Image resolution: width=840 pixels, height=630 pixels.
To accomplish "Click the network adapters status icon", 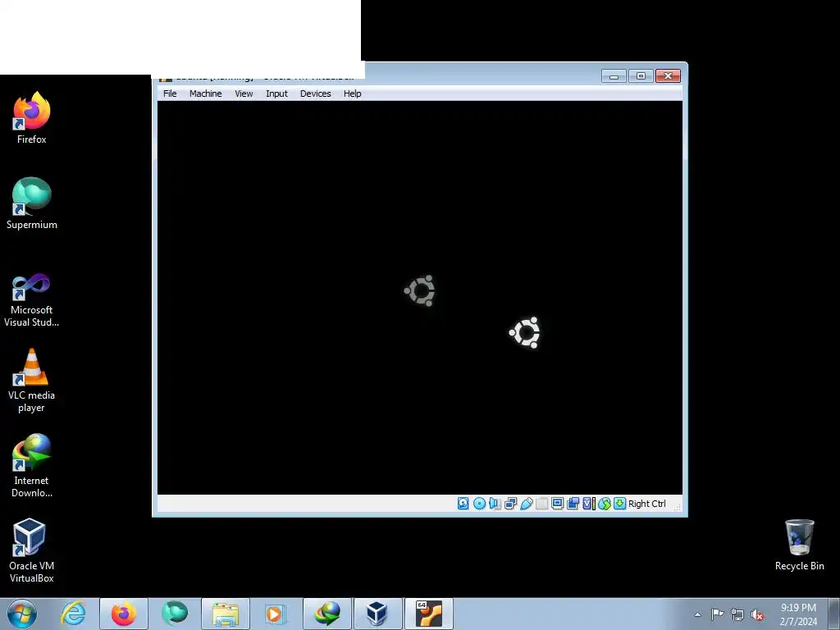I will click(510, 504).
